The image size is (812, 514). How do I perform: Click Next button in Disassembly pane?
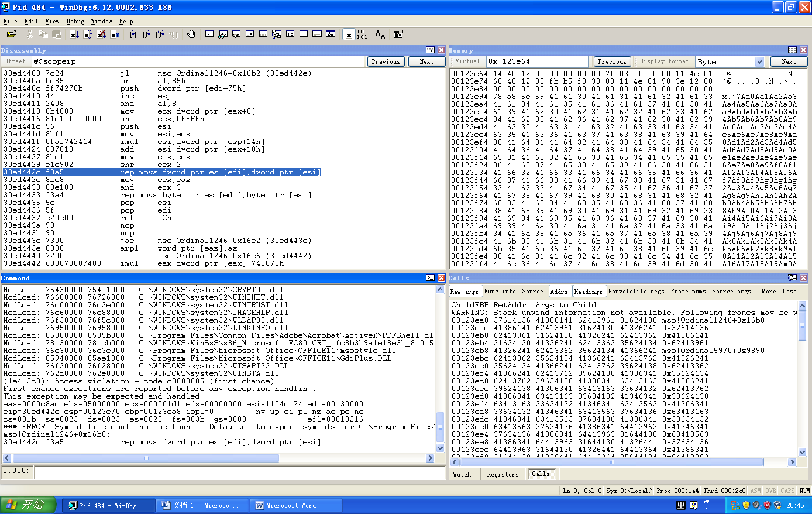click(426, 62)
